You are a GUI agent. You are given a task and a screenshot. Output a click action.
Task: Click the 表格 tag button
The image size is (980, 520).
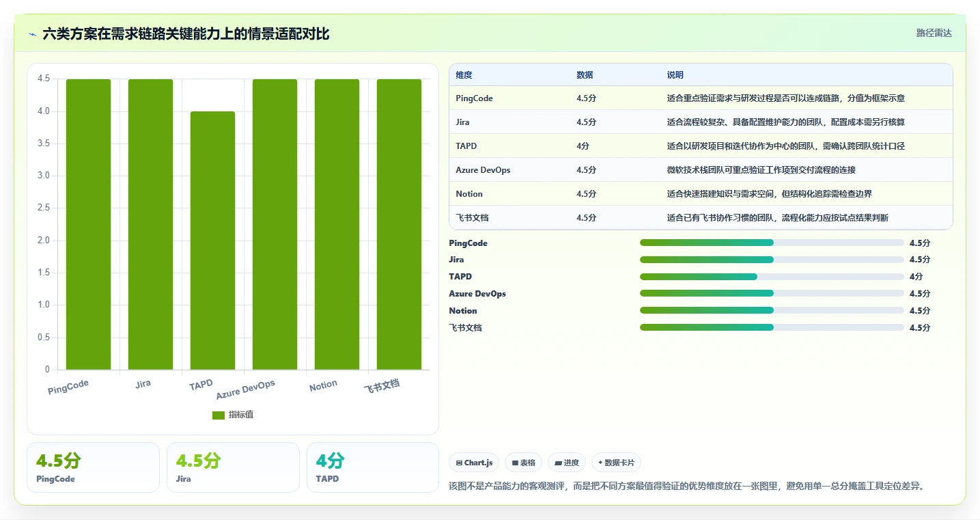pos(523,463)
